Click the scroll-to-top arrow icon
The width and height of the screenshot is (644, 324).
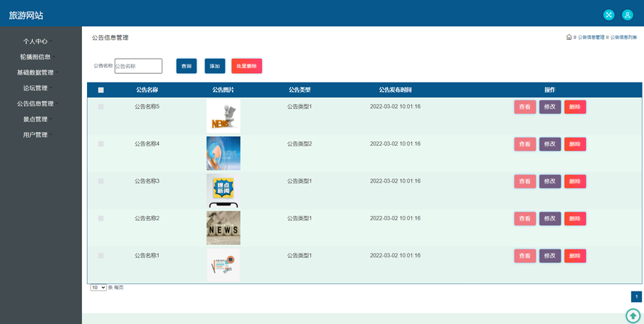[633, 316]
